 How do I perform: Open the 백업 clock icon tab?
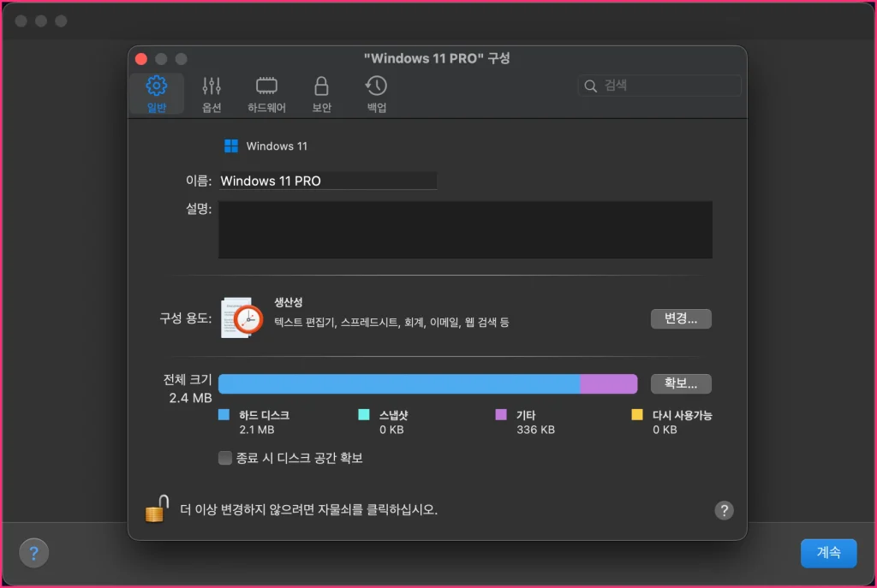[377, 93]
